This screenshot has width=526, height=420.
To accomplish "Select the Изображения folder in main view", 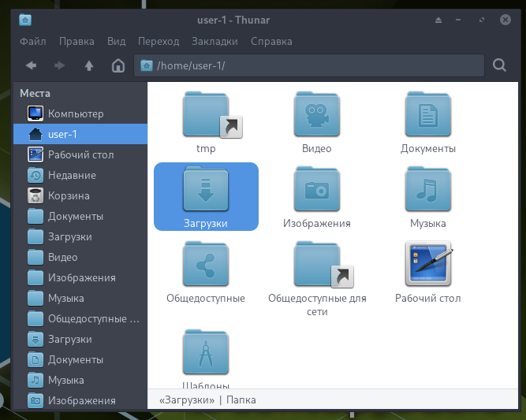I will coord(316,191).
